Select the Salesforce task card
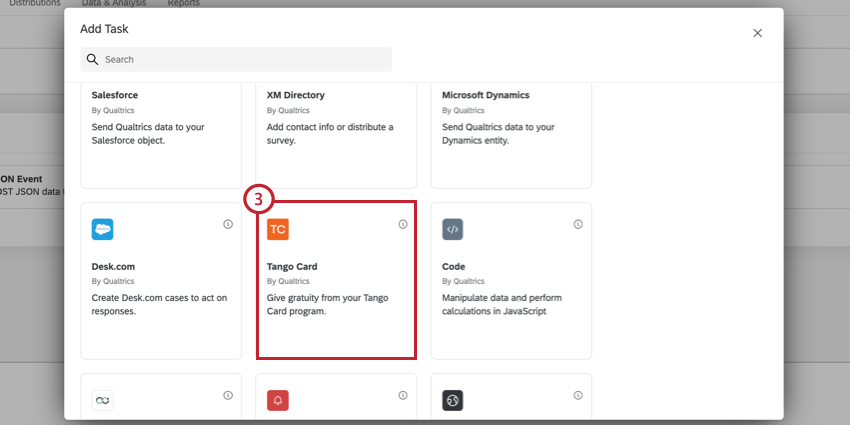This screenshot has height=425, width=850. point(161,136)
